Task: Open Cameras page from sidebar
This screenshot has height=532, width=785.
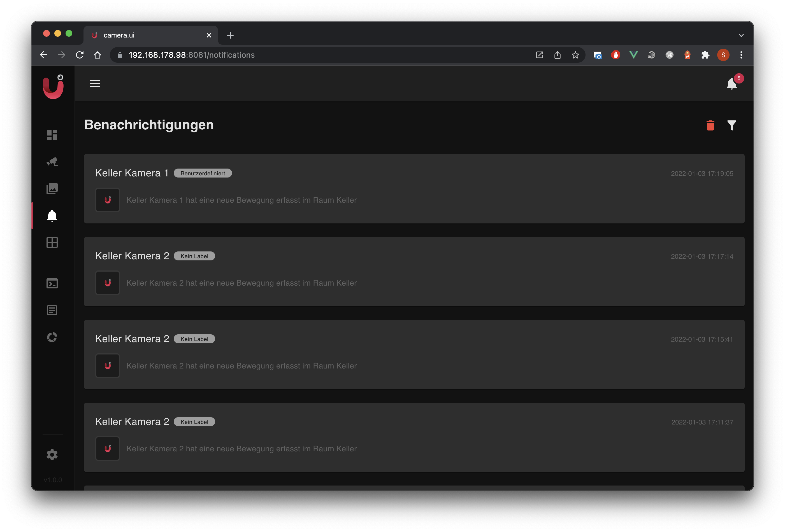Action: pyautogui.click(x=52, y=162)
